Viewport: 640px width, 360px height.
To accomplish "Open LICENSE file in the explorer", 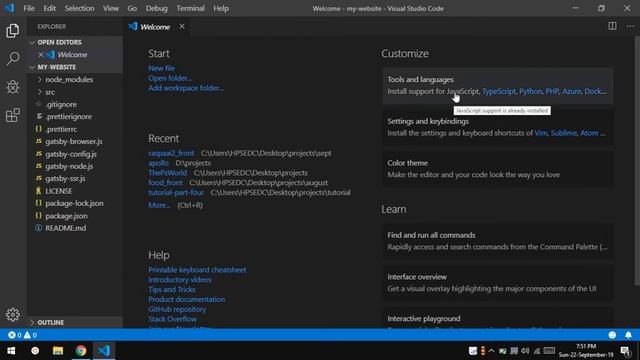I will [59, 191].
